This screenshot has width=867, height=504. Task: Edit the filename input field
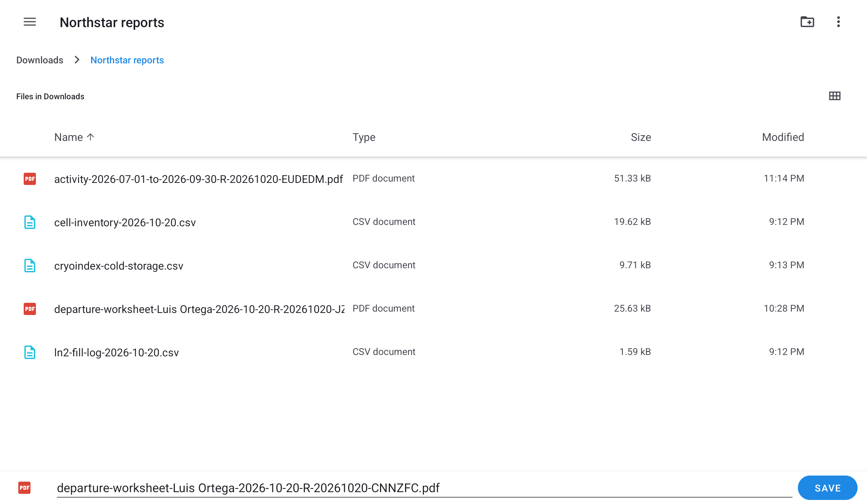tap(424, 488)
